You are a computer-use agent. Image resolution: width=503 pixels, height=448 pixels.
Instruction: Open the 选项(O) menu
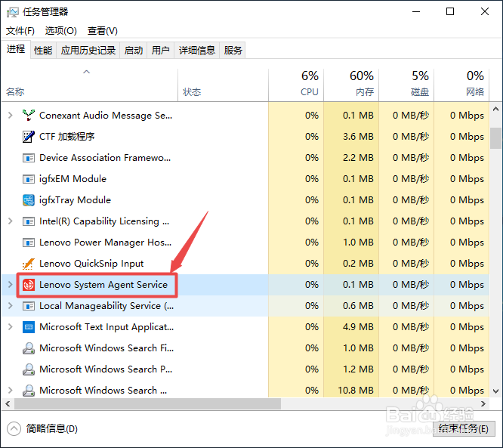tap(61, 31)
